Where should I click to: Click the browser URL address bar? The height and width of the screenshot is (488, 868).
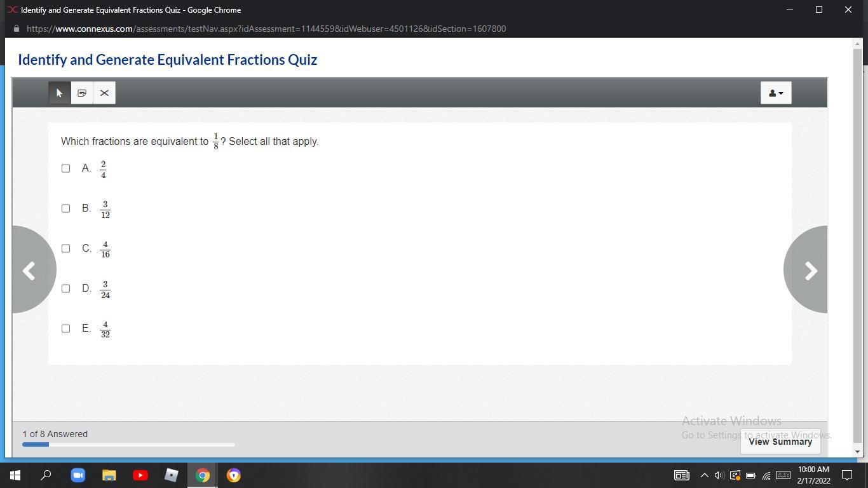(x=267, y=29)
